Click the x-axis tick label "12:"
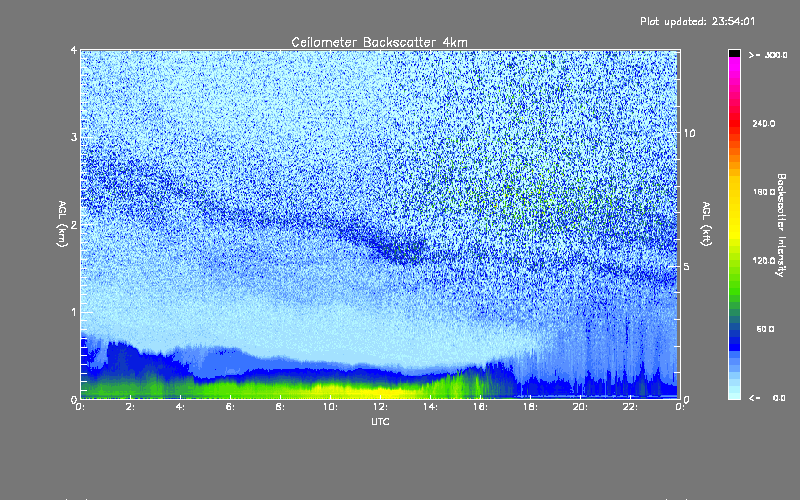Viewport: 800px width, 500px height. (381, 407)
